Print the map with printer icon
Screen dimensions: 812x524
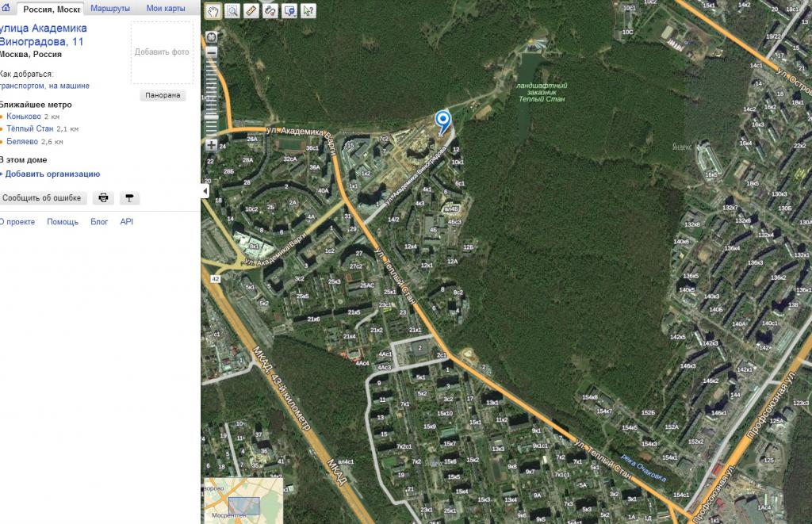[x=104, y=198]
